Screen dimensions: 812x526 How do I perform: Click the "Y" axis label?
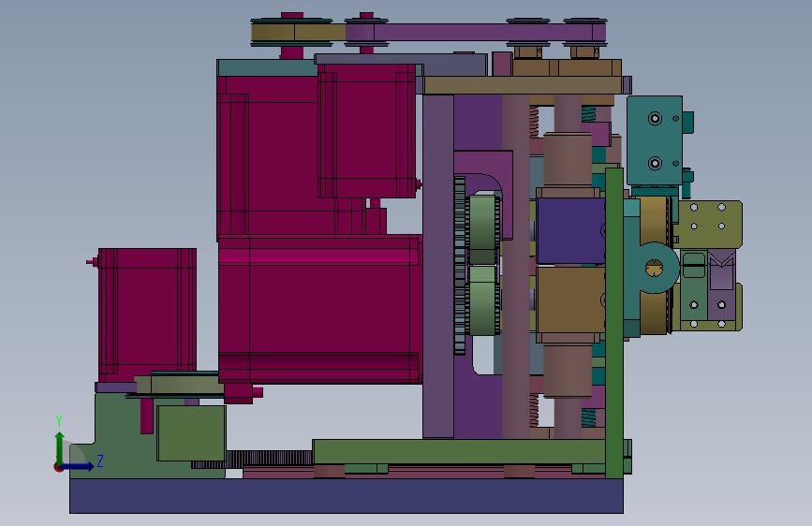(x=59, y=421)
